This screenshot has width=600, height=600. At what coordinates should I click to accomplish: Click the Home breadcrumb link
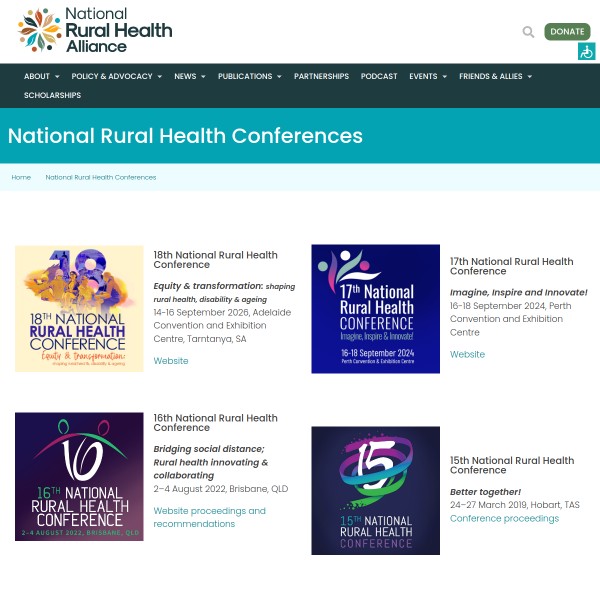[x=21, y=177]
